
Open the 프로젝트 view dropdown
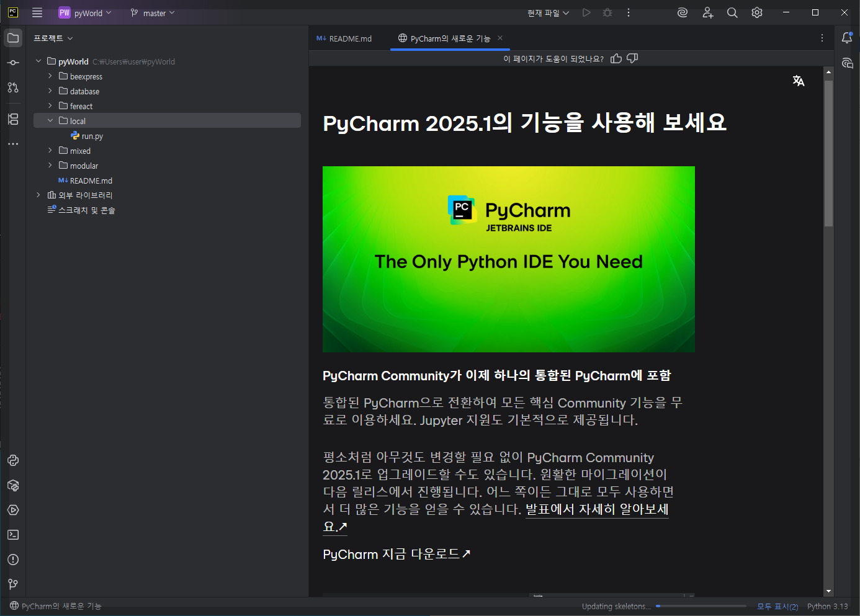(x=53, y=38)
